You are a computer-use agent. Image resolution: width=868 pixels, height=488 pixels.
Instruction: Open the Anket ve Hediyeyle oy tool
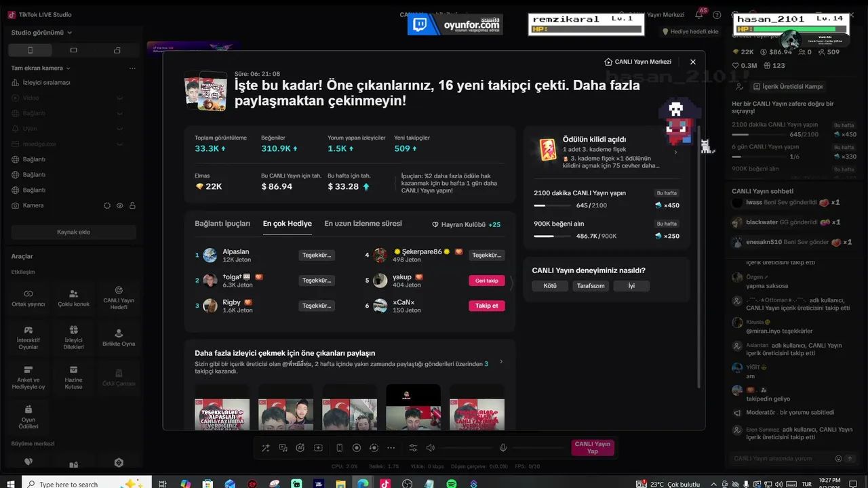pos(28,378)
